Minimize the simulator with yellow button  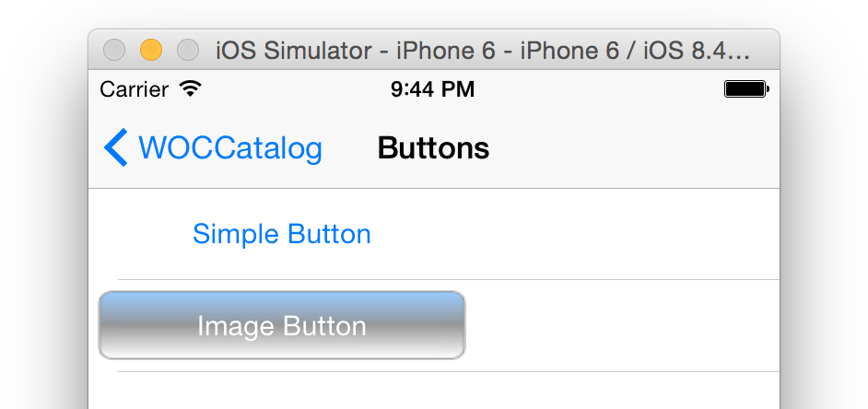(x=150, y=50)
